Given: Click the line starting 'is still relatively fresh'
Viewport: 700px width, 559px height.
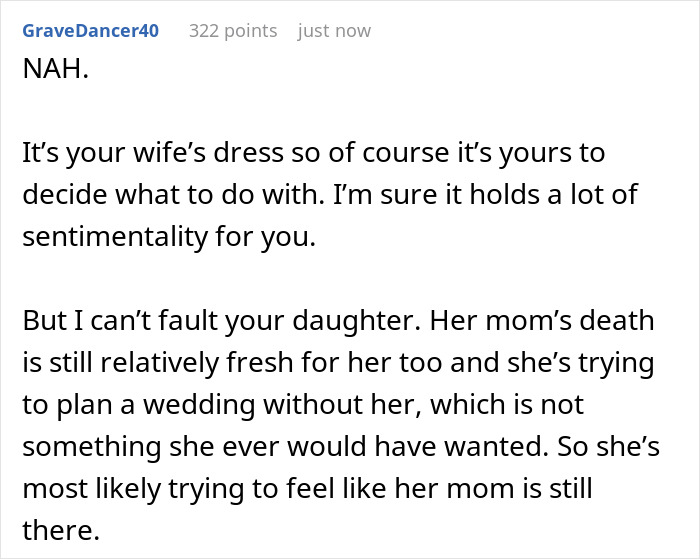Looking at the screenshot, I should coord(338,363).
